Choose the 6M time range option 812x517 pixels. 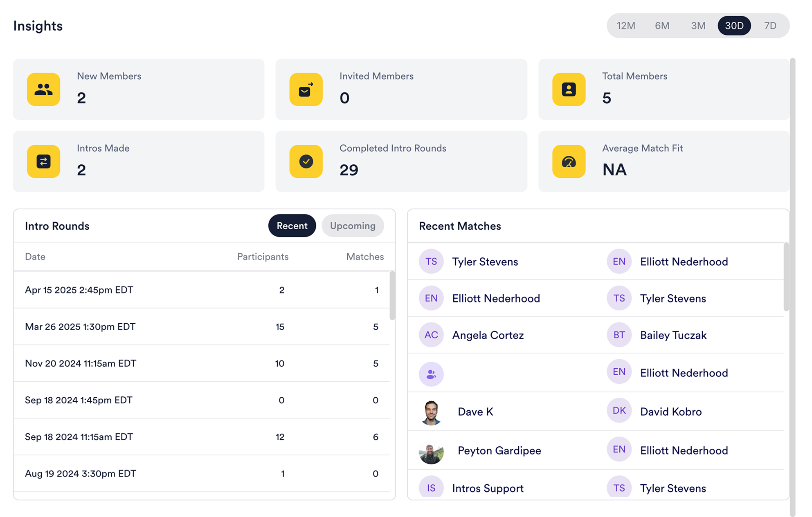[662, 26]
